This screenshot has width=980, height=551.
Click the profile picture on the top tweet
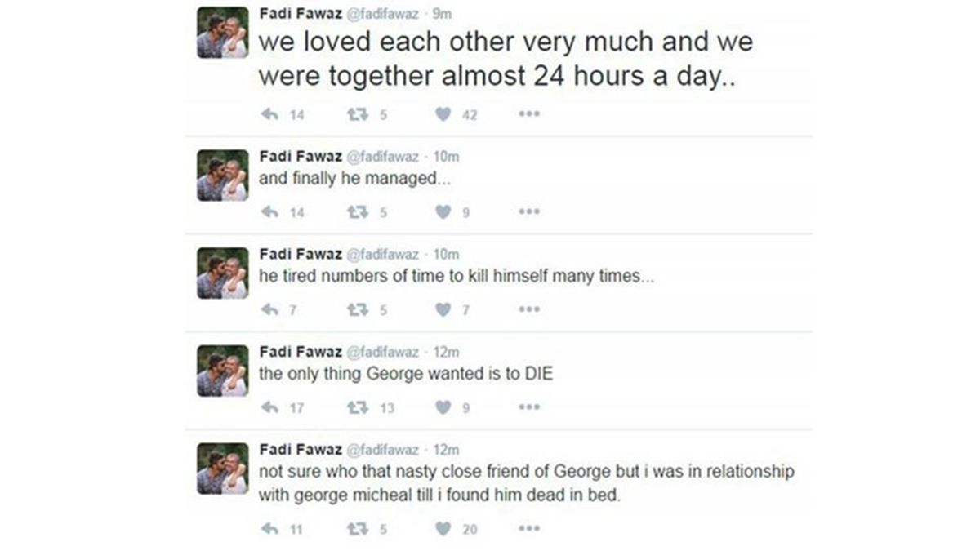(x=222, y=33)
